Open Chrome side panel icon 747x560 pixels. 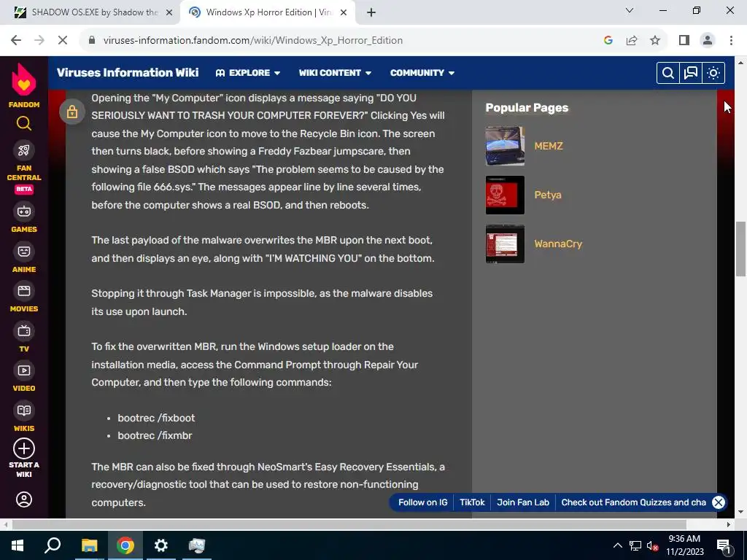[684, 41]
